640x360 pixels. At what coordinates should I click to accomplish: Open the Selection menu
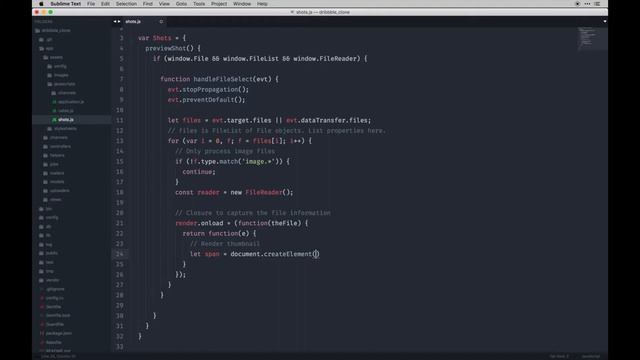126,4
